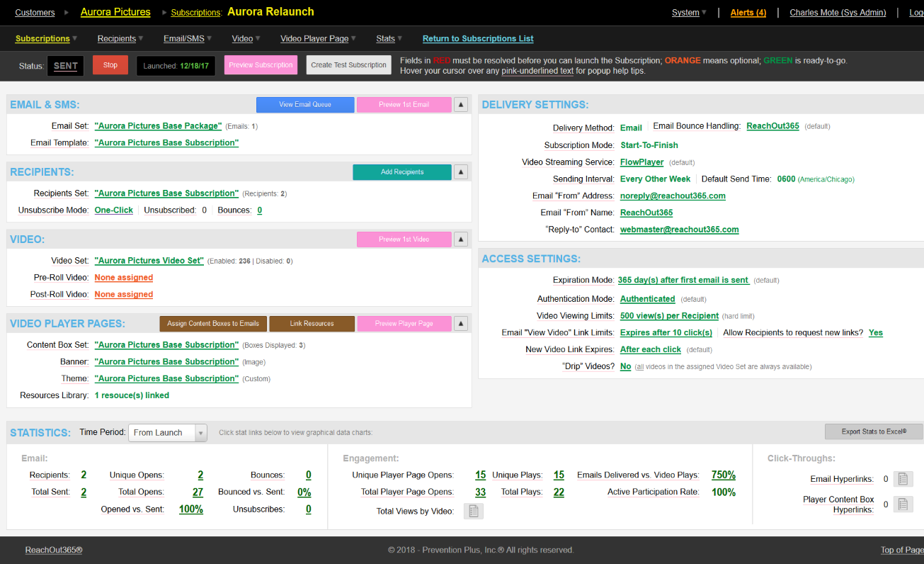Expand the System dropdown menu
Viewport: 924px width, 564px height.
689,13
